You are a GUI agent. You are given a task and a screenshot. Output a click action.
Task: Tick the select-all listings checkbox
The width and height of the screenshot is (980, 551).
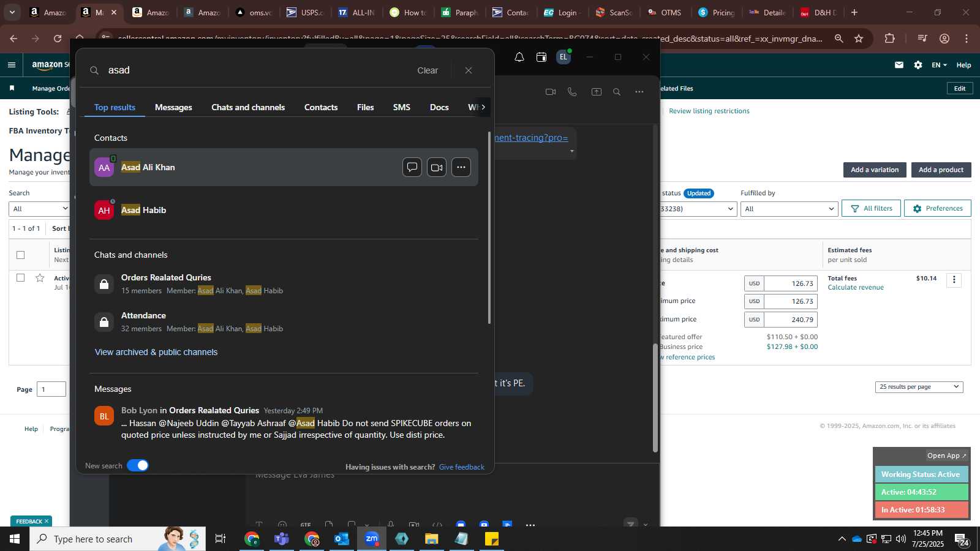21,255
